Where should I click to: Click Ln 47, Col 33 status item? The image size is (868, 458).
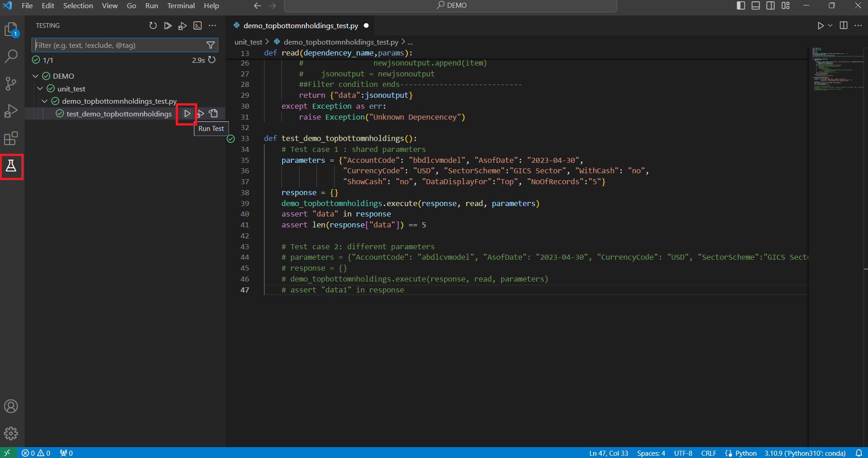[609, 453]
